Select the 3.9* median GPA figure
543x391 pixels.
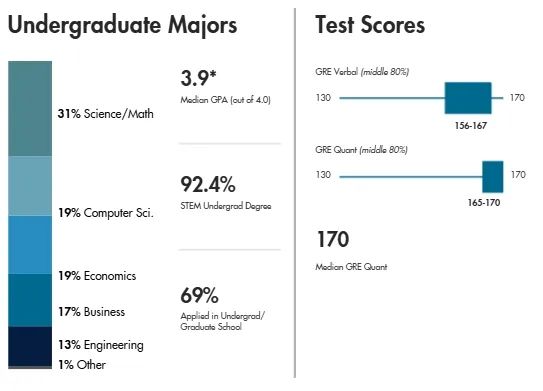(x=198, y=78)
